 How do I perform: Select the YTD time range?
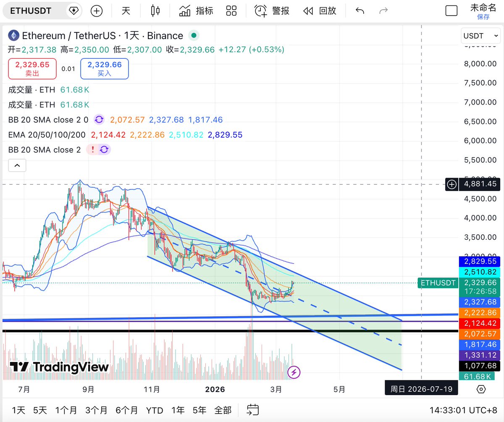[x=154, y=410]
